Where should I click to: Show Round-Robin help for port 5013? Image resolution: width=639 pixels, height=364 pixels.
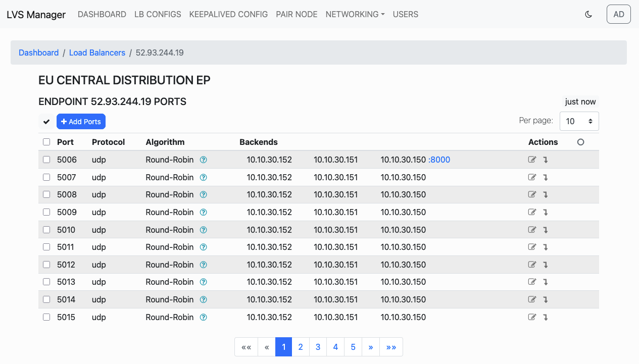click(x=204, y=282)
